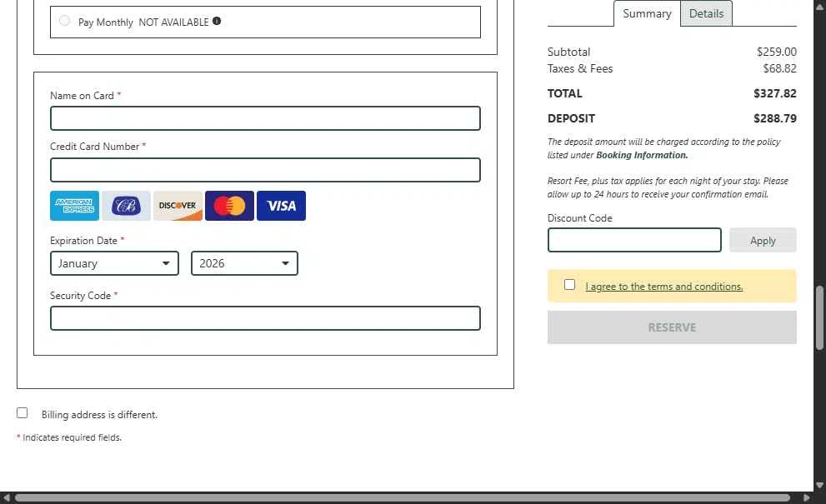Screen dimensions: 826x504
Task: Focus the Discount Code input
Action: coord(634,240)
